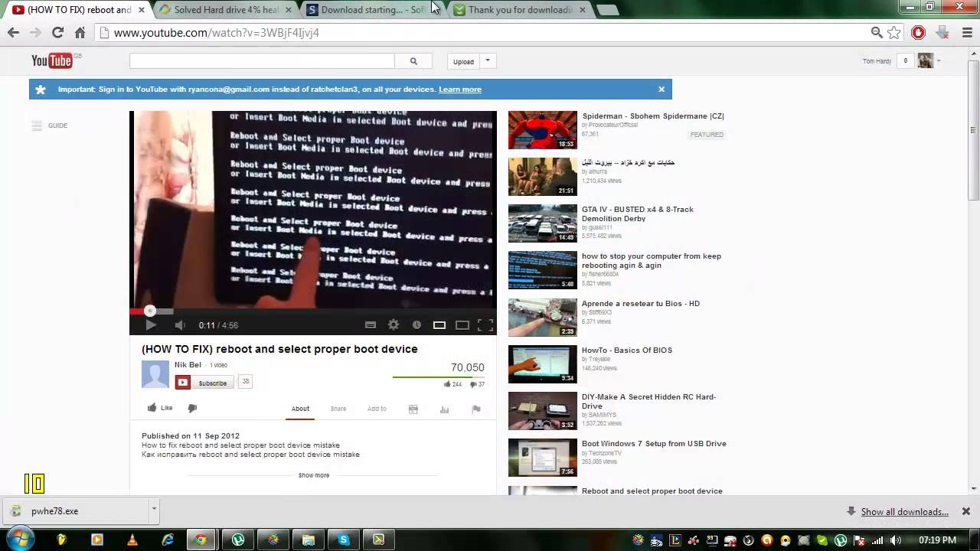Screen dimensions: 980x551
Task: Open Aprende a resetear tu Bios video
Action: (x=641, y=303)
